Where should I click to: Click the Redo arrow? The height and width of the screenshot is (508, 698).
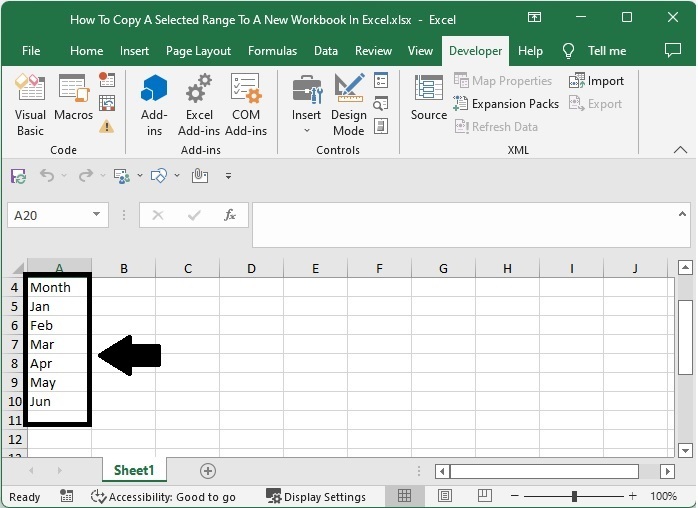(85, 175)
